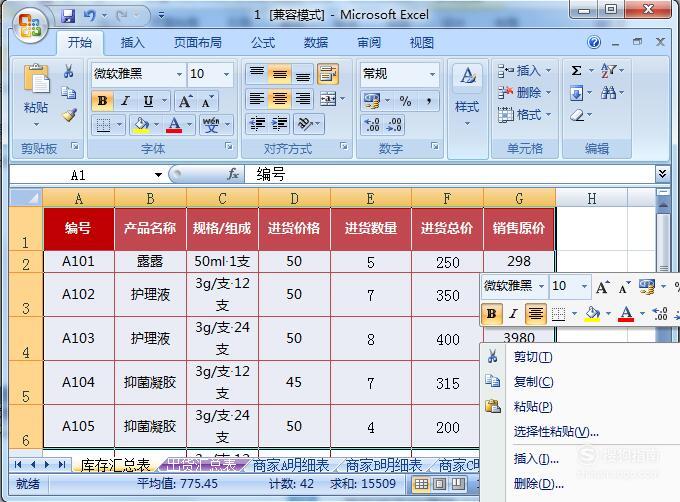Image resolution: width=680 pixels, height=502 pixels.
Task: Click the Office button logo
Action: pyautogui.click(x=29, y=25)
